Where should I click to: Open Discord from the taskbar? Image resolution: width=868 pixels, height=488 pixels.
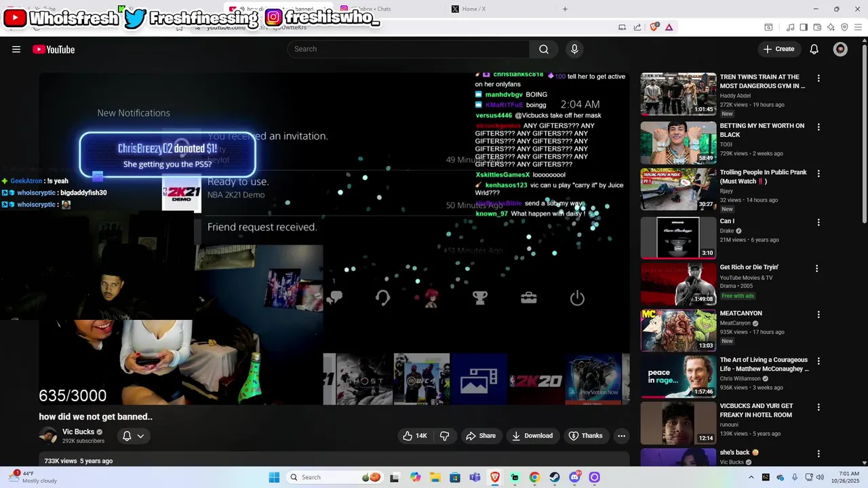click(x=575, y=477)
